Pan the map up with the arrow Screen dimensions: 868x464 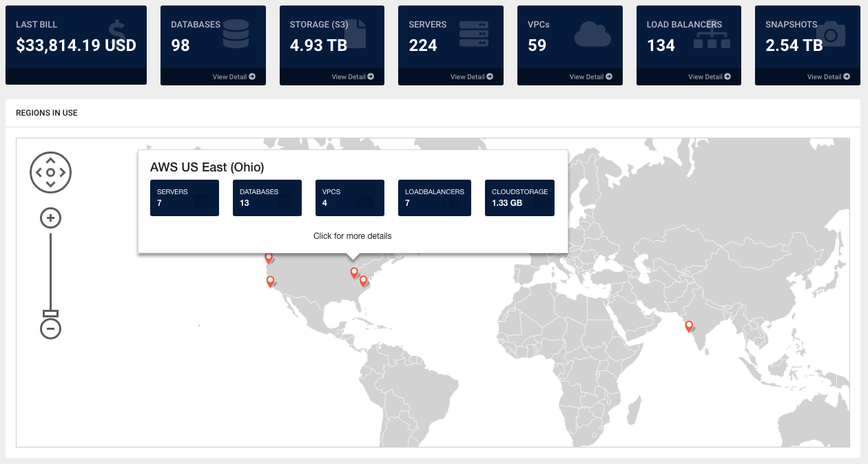point(50,160)
